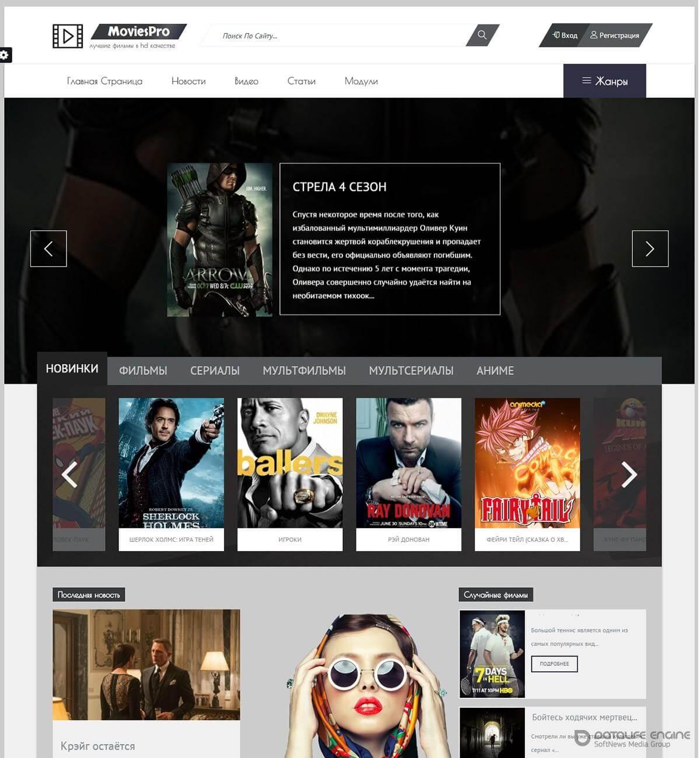The height and width of the screenshot is (758, 700).
Task: Click the Большой теннис description text
Action: 579,637
